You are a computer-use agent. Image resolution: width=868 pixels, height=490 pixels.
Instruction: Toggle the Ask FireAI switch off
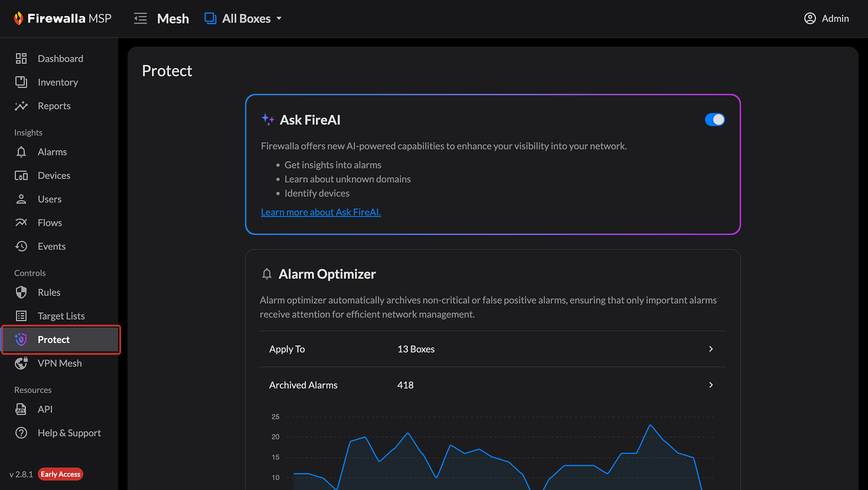(x=714, y=120)
